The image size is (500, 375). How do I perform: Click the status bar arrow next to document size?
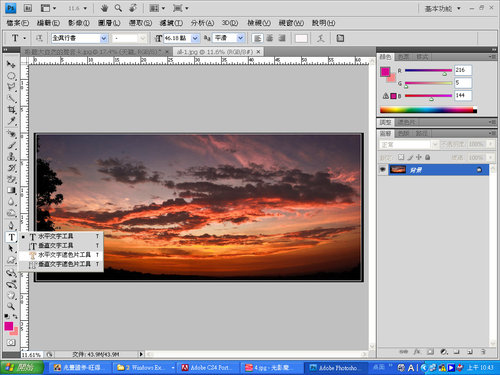141,354
